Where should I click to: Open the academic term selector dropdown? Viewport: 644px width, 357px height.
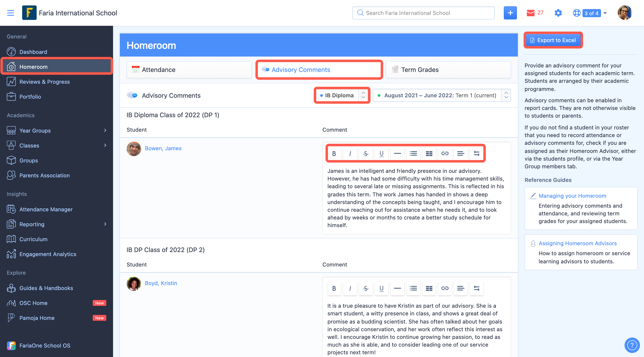tap(441, 95)
